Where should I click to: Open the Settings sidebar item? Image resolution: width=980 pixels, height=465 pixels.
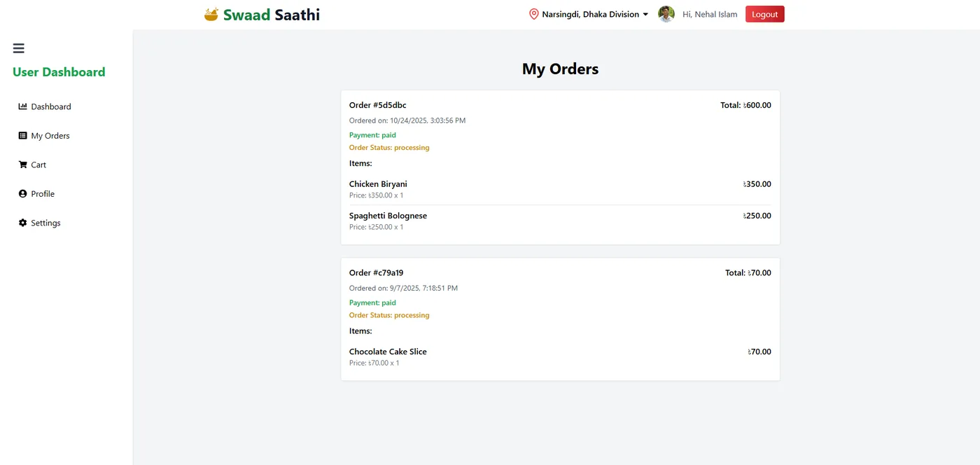point(45,223)
